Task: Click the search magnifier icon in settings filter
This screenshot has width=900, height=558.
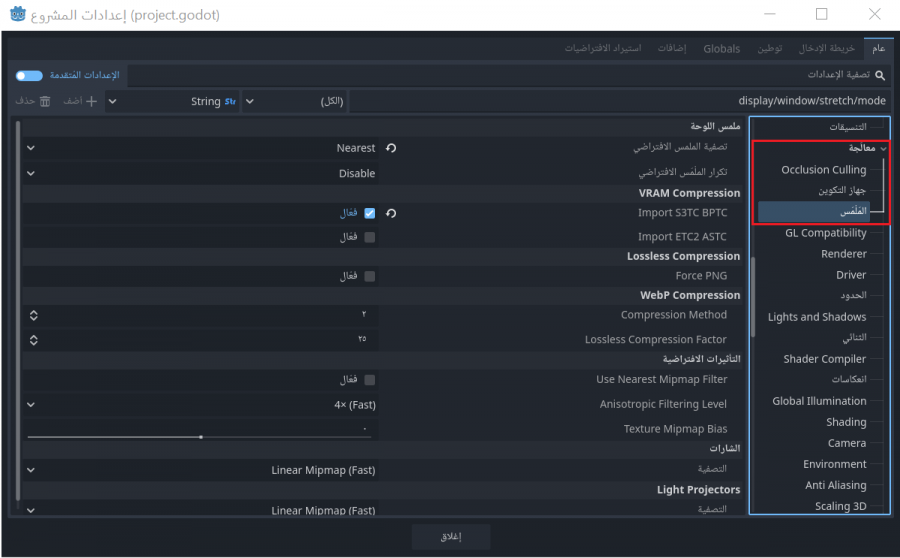Action: (880, 75)
